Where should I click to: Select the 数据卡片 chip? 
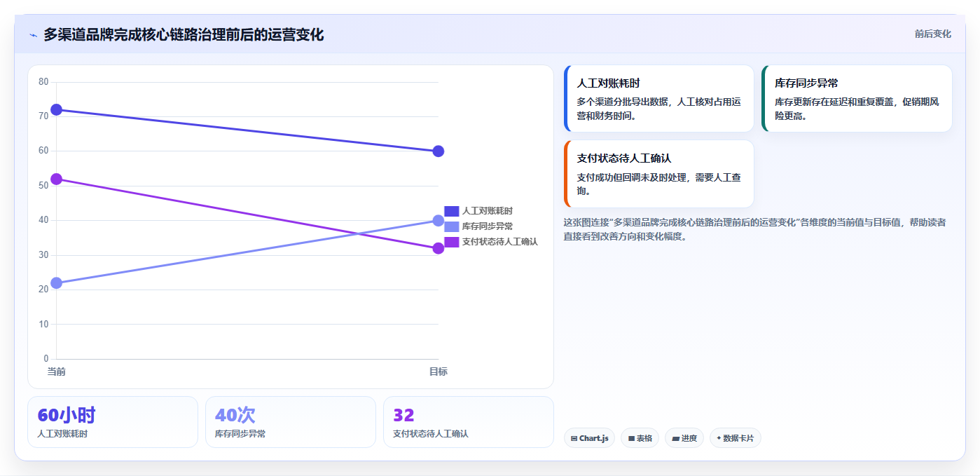click(735, 438)
